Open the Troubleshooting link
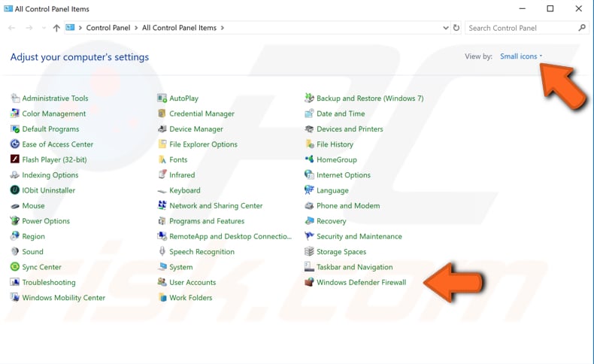The height and width of the screenshot is (364, 594). click(x=48, y=282)
